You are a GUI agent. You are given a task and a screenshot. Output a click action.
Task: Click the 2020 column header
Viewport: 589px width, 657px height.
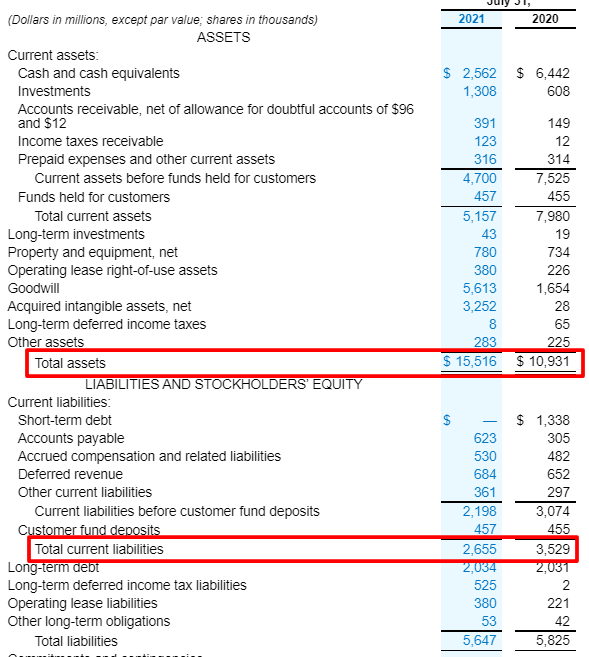tap(545, 19)
